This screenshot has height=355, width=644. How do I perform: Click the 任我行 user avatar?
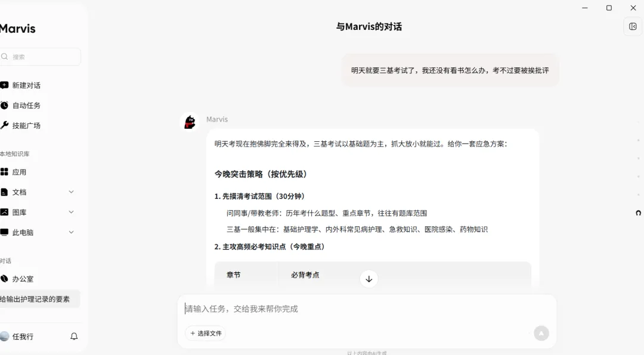(5, 337)
